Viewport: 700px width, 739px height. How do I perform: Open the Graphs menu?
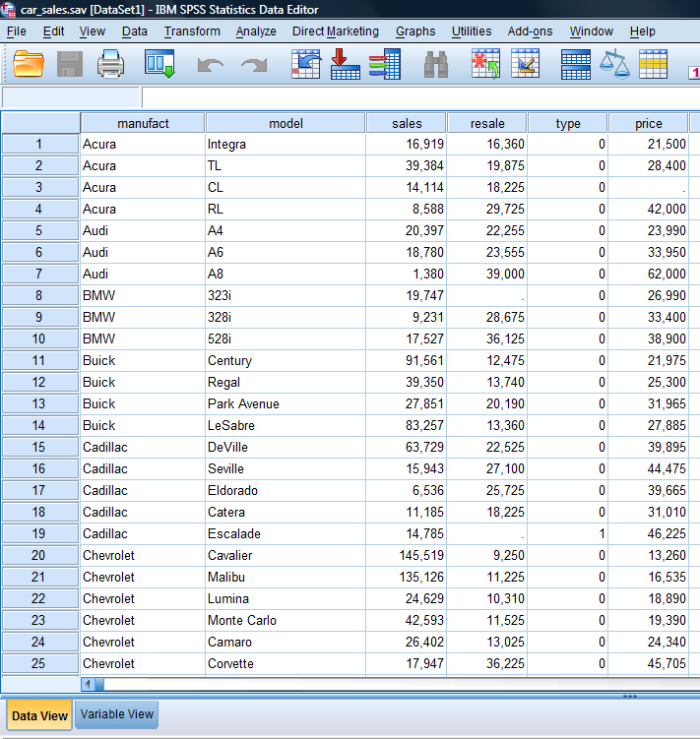click(415, 31)
